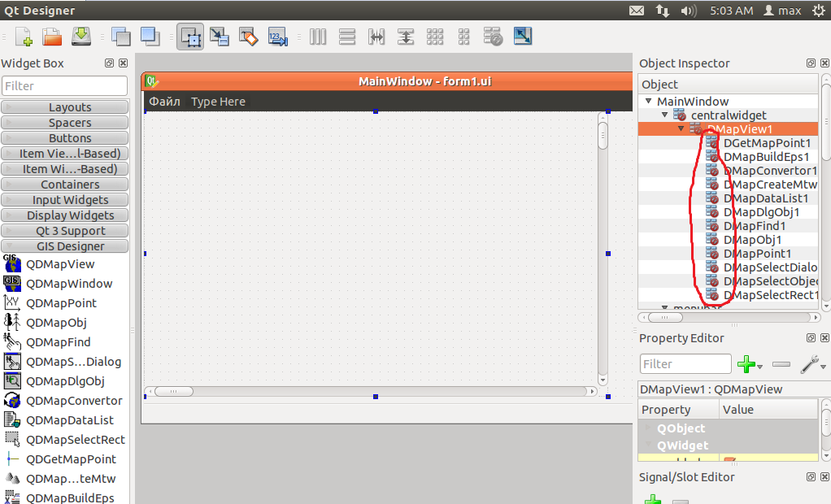
Task: Open the Файл menu on the form
Action: 164,102
